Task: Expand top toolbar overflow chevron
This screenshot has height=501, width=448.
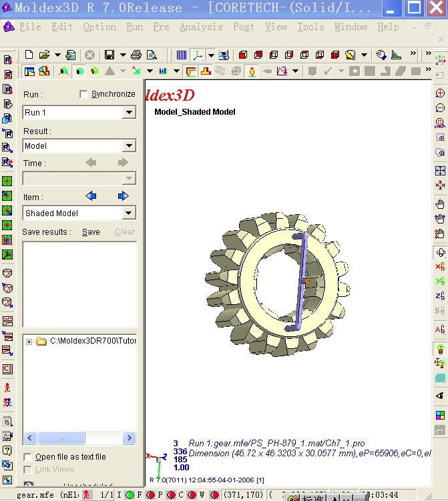Action: (413, 53)
